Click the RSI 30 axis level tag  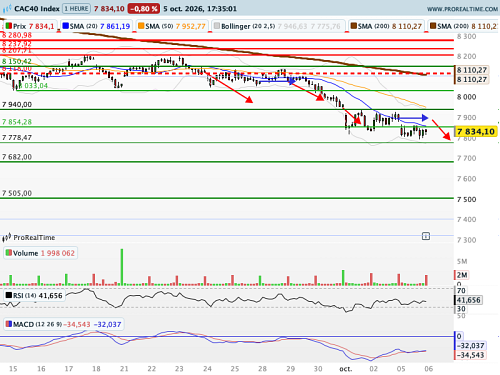point(461,309)
